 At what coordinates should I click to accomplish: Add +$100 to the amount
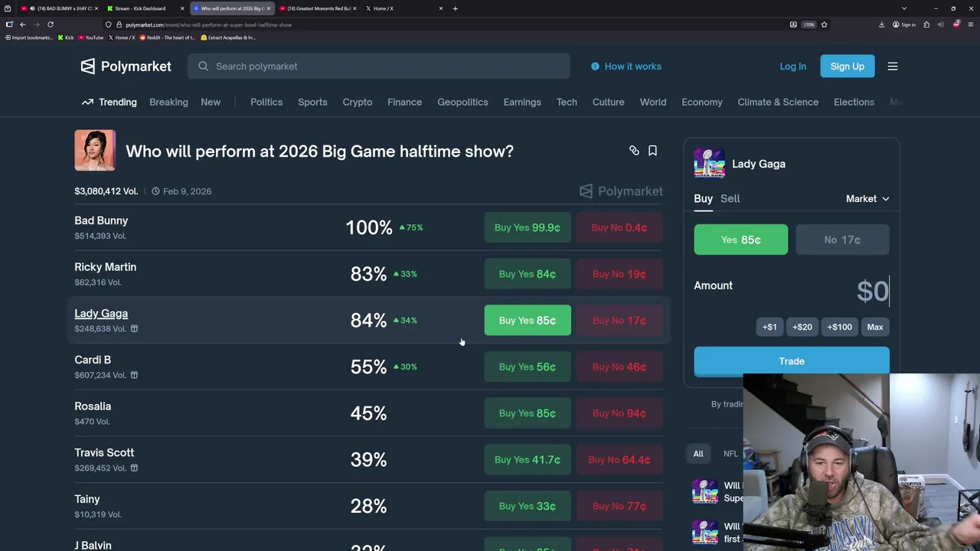[839, 327]
